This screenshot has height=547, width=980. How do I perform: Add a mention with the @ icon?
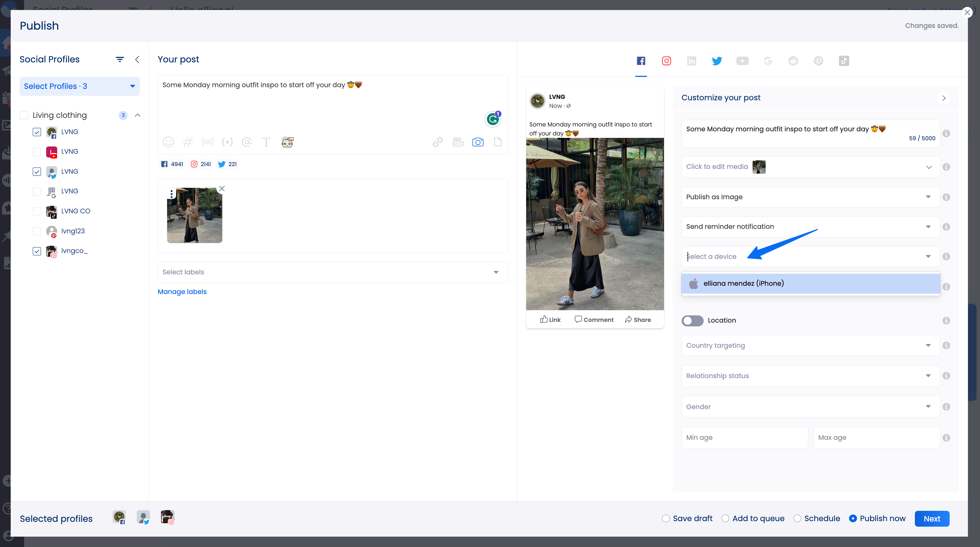click(247, 142)
